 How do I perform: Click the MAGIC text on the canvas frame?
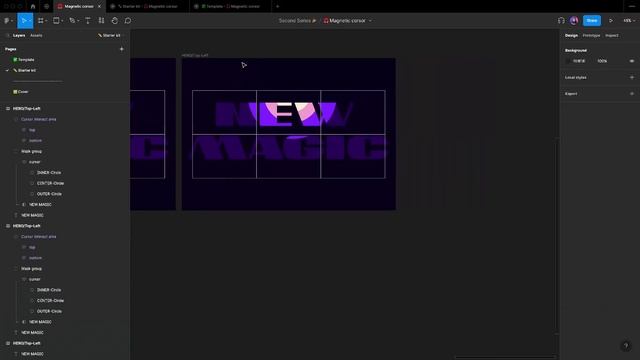coord(289,147)
